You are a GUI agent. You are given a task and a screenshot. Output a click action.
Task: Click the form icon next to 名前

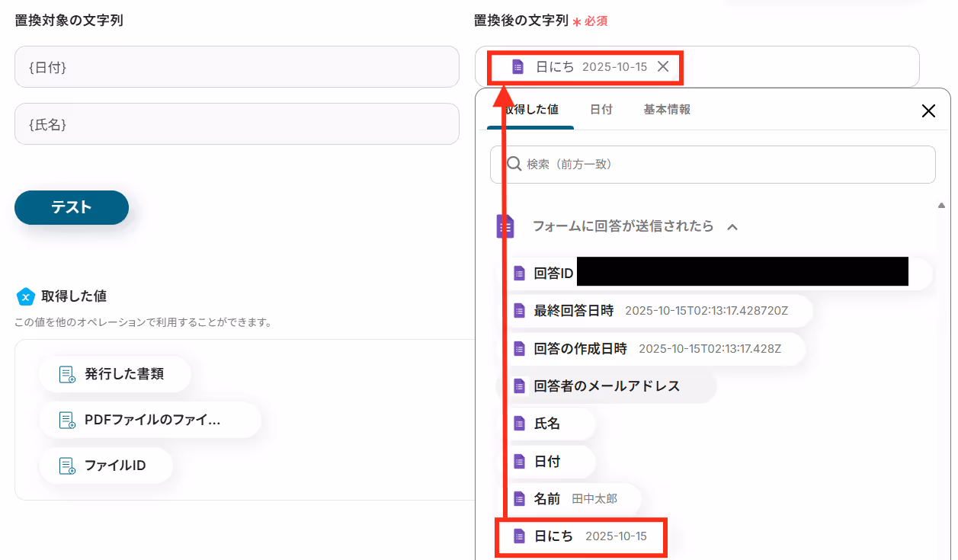point(519,499)
